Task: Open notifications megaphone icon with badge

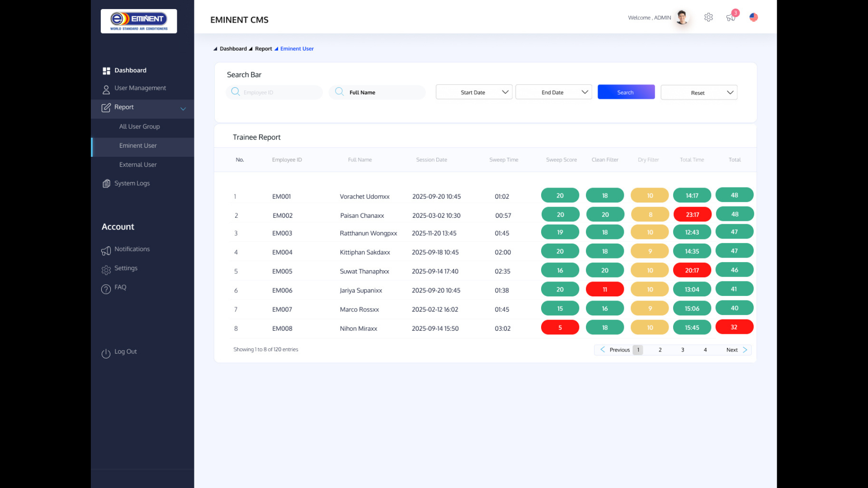Action: click(x=731, y=17)
